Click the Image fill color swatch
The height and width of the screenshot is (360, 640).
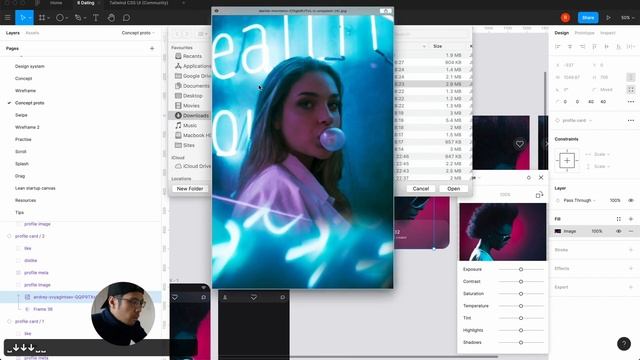point(558,231)
